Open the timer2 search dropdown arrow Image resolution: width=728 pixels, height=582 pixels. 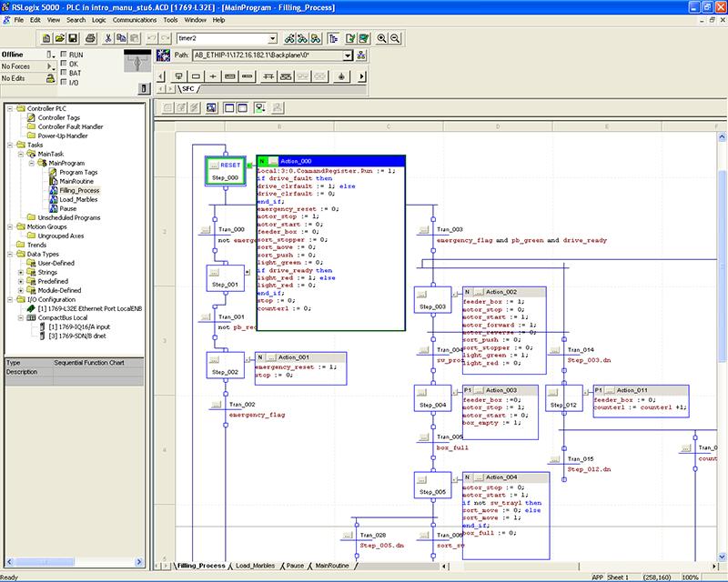[x=272, y=38]
